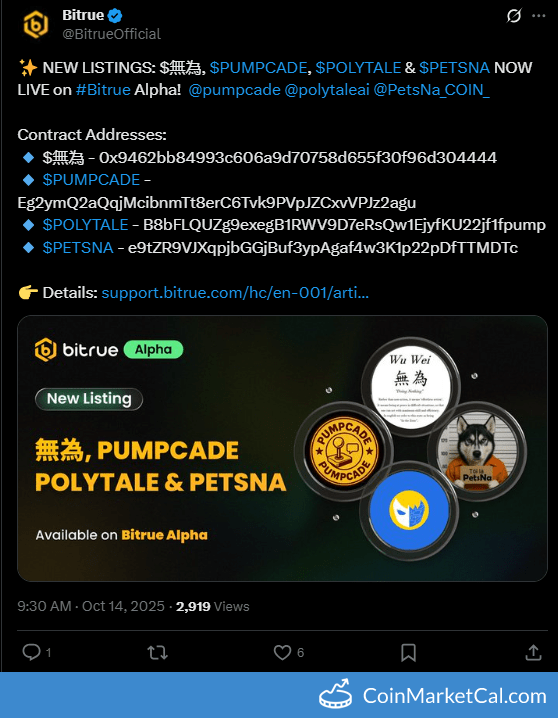Open the Grok explain icon

[x=514, y=16]
